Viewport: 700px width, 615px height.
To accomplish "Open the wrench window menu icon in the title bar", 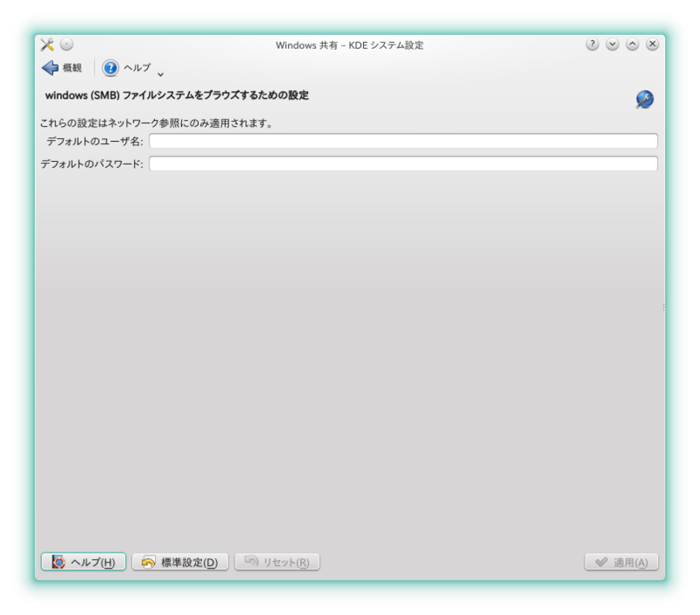I will point(47,45).
